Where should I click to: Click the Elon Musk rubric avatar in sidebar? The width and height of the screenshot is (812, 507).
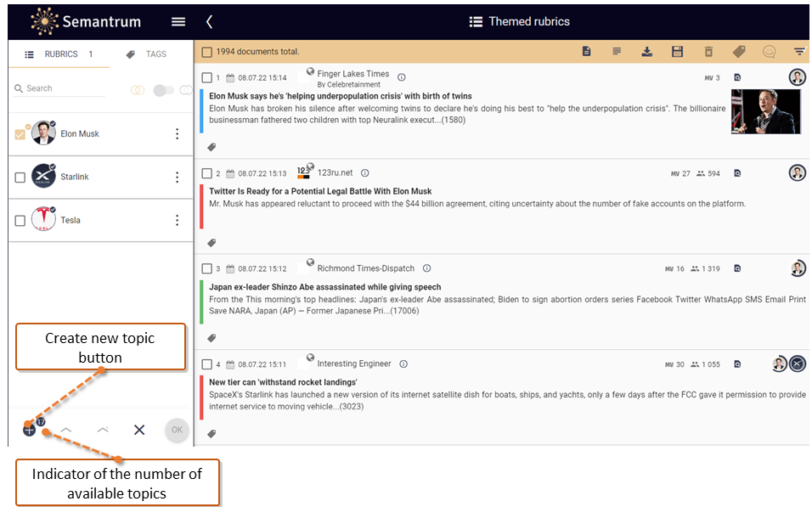(43, 133)
